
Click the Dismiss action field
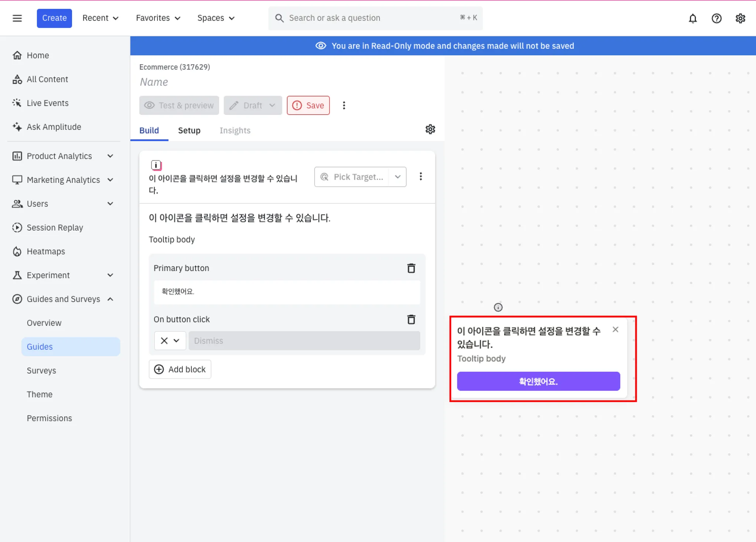coord(304,341)
